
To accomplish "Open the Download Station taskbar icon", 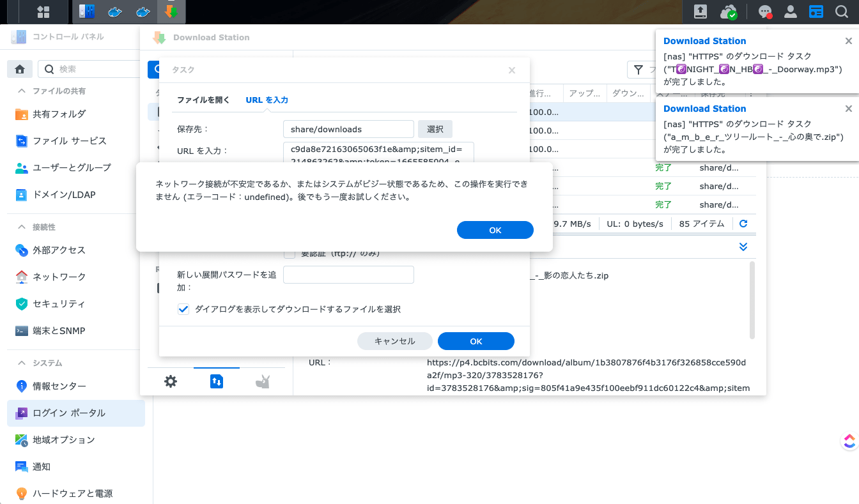I will click(171, 11).
